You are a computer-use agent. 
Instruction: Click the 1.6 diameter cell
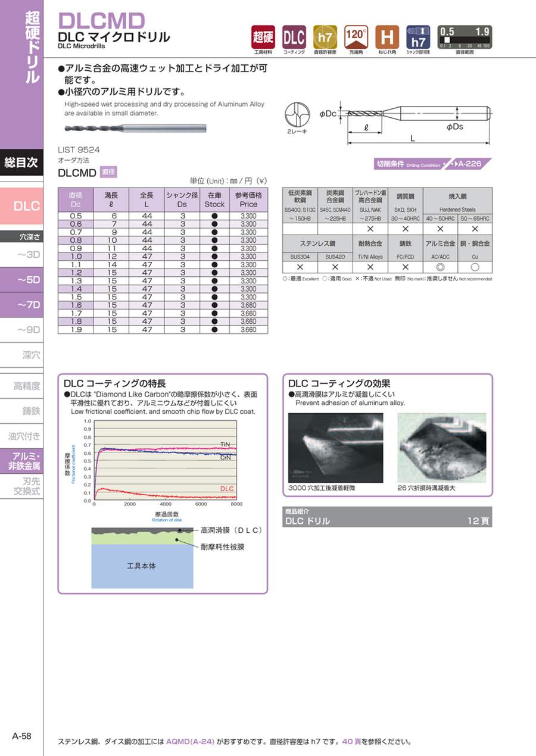click(76, 305)
